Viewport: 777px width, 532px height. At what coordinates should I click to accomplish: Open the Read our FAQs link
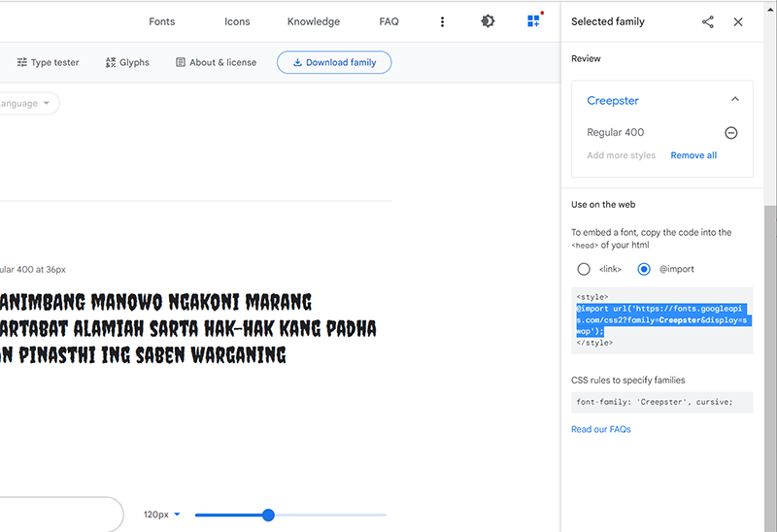coord(600,429)
